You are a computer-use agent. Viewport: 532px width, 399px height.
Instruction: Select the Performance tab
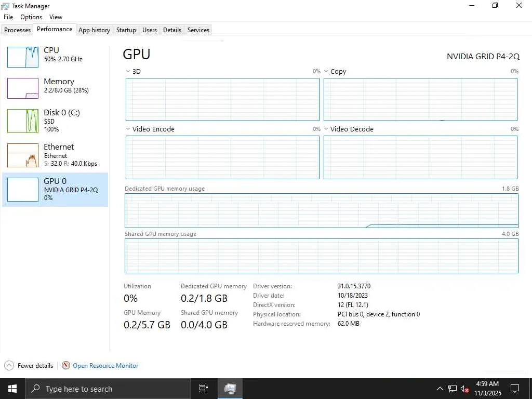(x=55, y=29)
